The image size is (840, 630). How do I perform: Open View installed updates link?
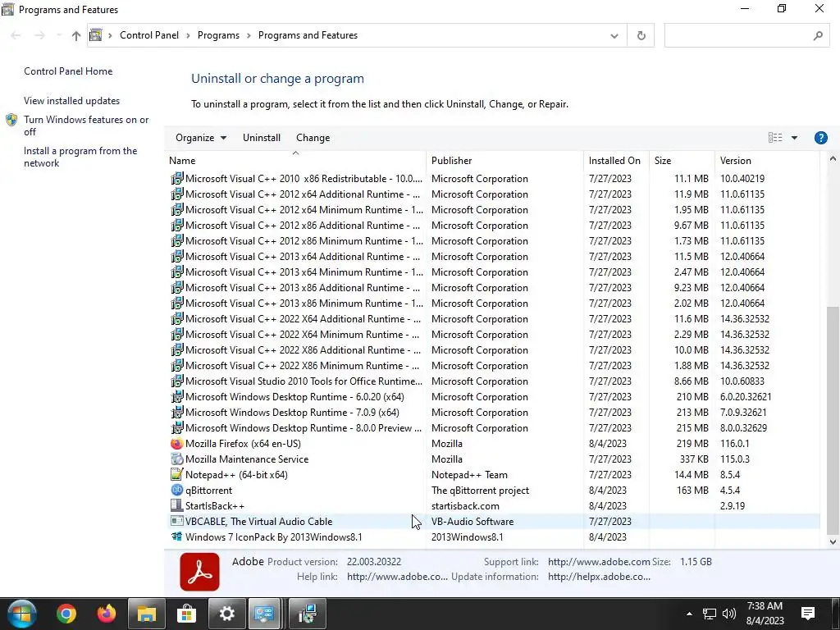pyautogui.click(x=72, y=101)
